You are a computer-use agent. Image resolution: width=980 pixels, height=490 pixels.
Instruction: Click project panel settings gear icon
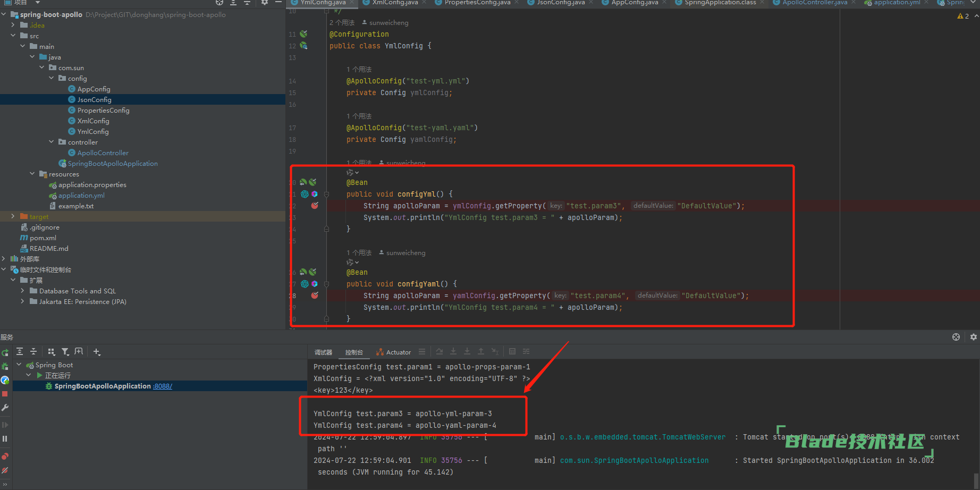[x=264, y=3]
